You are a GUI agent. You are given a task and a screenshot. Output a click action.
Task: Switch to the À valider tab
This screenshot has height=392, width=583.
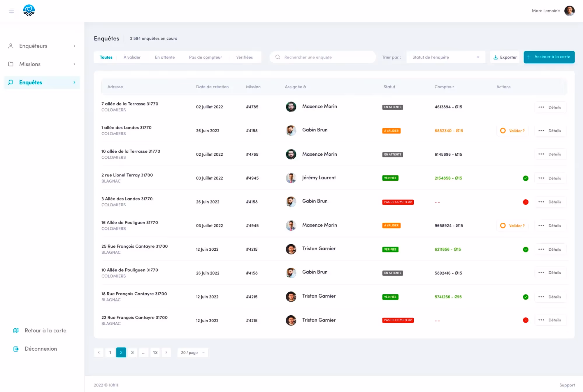[132, 57]
